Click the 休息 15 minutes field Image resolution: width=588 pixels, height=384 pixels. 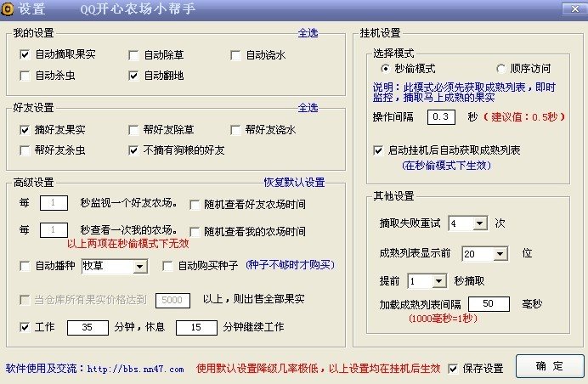(x=196, y=327)
